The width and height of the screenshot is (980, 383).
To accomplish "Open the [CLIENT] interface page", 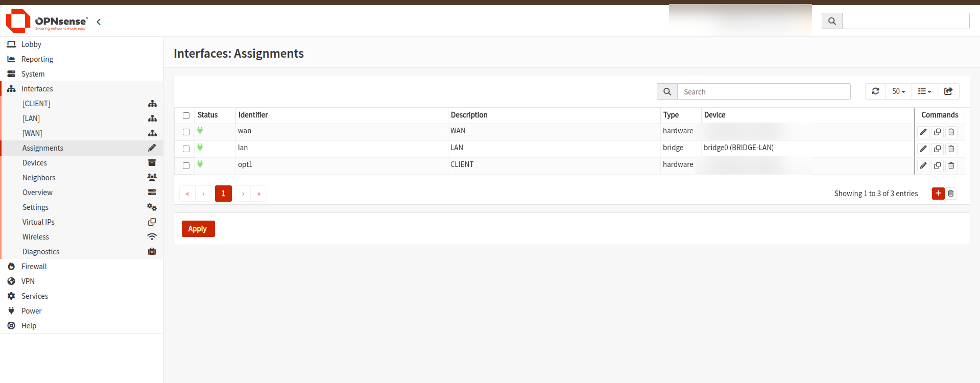I will 82,104.
